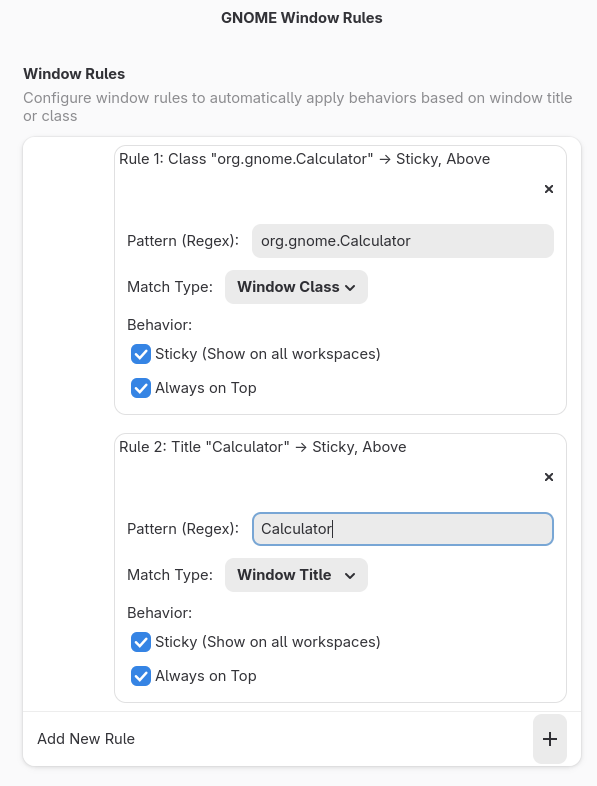Delete Rule 2 using the X icon

click(549, 477)
